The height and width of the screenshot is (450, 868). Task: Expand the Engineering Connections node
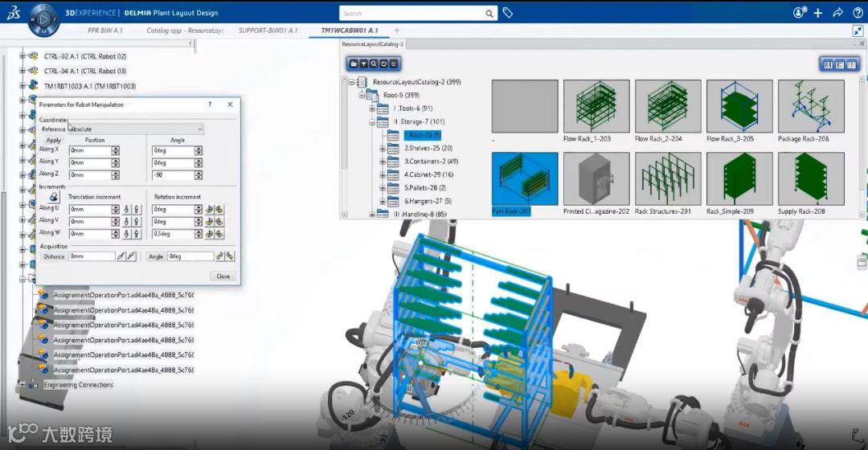23,384
